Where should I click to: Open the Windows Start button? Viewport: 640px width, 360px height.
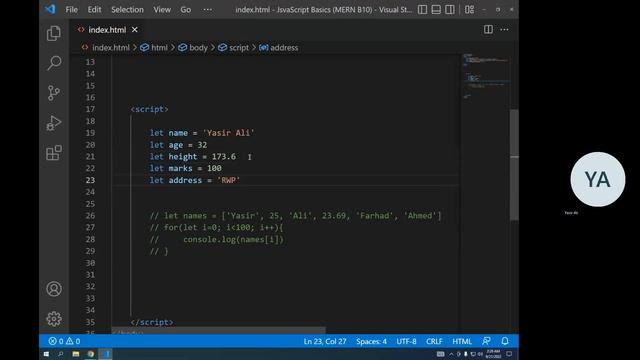coord(46,354)
